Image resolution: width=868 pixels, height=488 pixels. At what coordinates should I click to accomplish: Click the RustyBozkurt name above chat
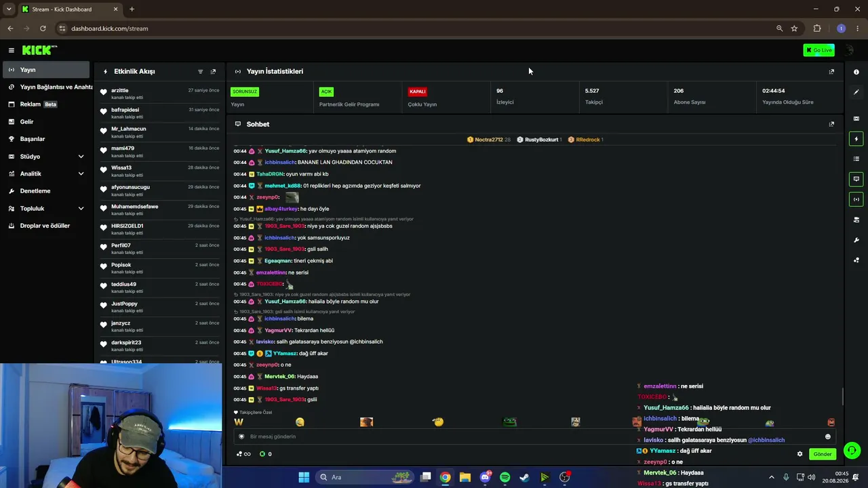pyautogui.click(x=541, y=140)
